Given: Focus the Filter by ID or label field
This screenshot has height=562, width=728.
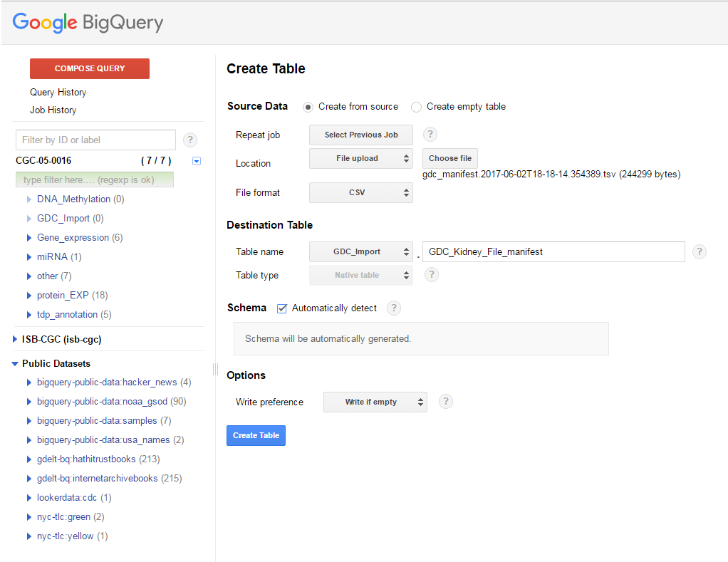Looking at the screenshot, I should [95, 140].
